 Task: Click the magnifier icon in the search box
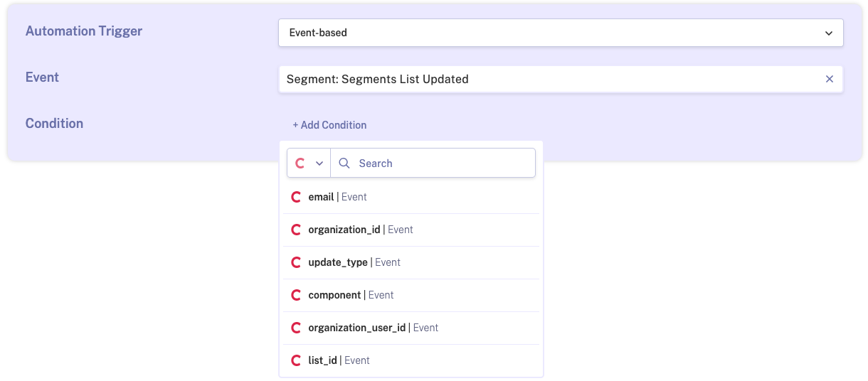click(x=344, y=163)
